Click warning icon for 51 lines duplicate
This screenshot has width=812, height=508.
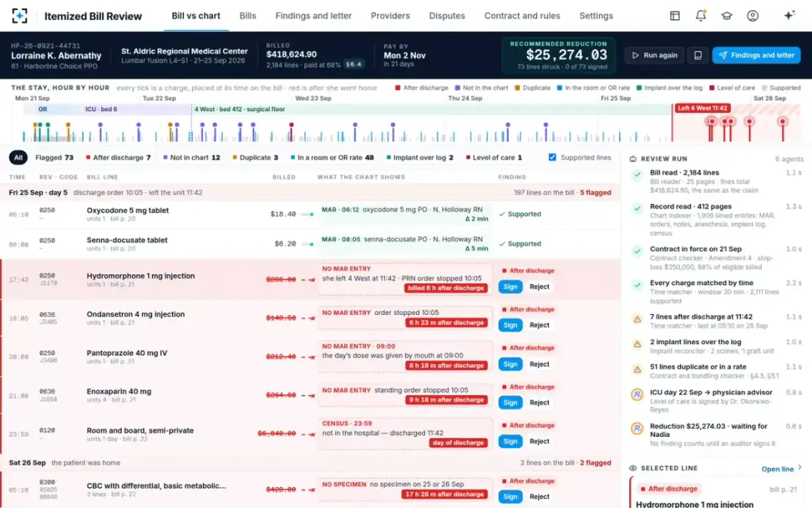pos(637,369)
